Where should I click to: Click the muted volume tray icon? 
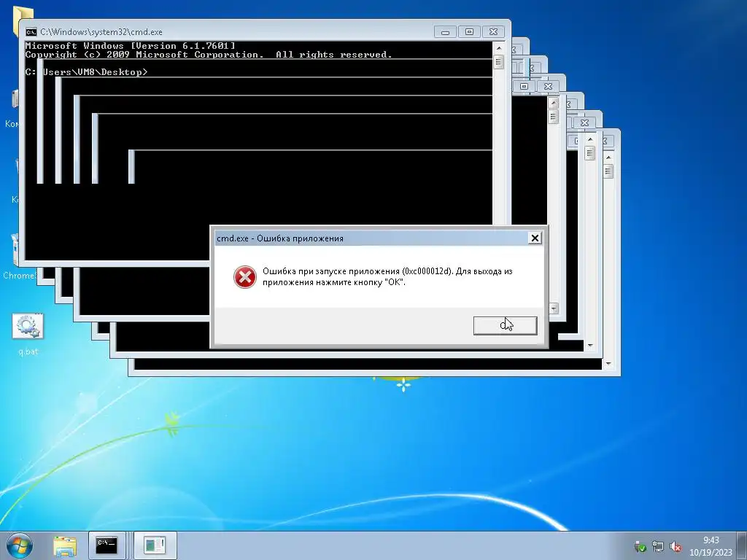675,547
